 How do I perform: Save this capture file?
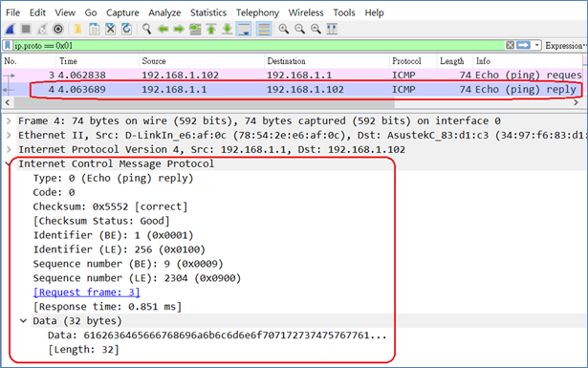point(94,29)
